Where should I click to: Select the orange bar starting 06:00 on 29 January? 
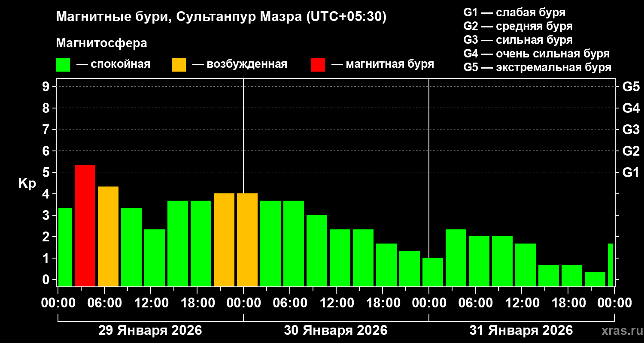click(x=108, y=236)
